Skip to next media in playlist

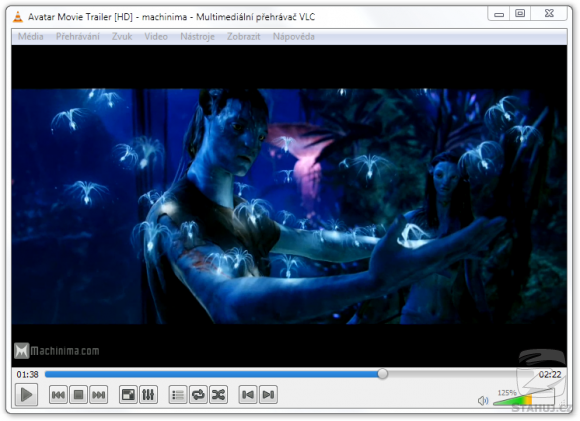pyautogui.click(x=98, y=395)
